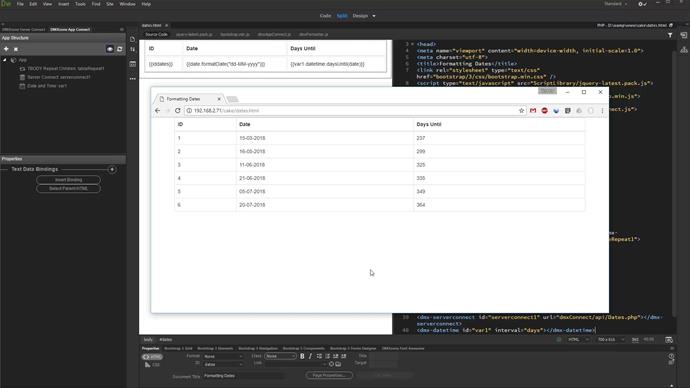This screenshot has width=690, height=388.
Task: Refresh the App Structure panel
Action: click(x=120, y=49)
